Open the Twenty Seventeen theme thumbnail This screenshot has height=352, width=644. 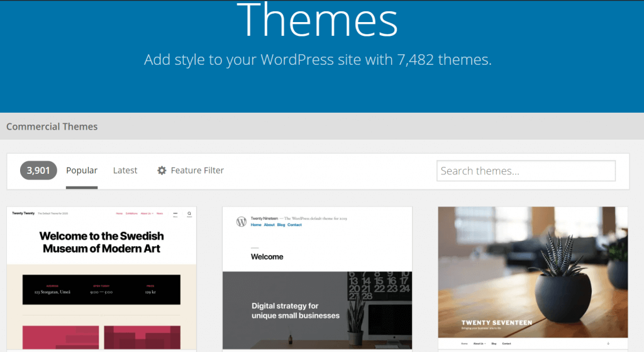tap(533, 278)
